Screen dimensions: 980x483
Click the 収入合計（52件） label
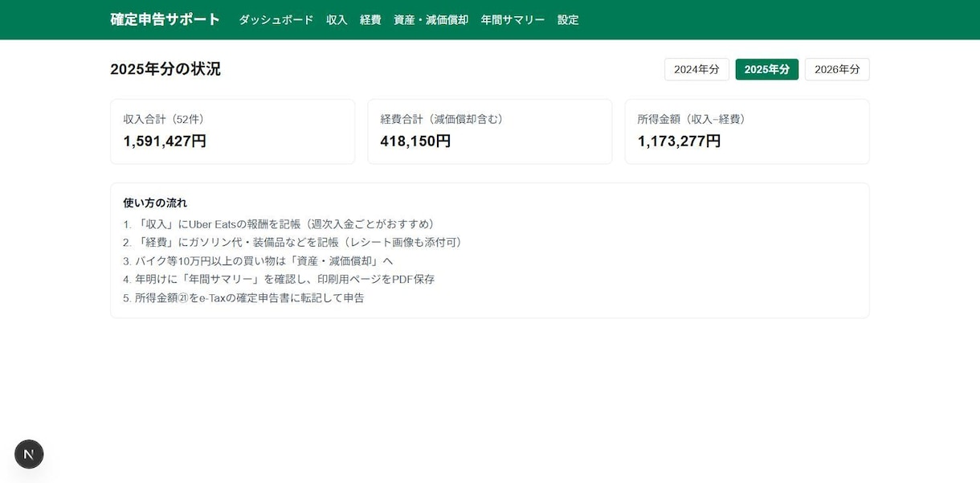point(164,119)
